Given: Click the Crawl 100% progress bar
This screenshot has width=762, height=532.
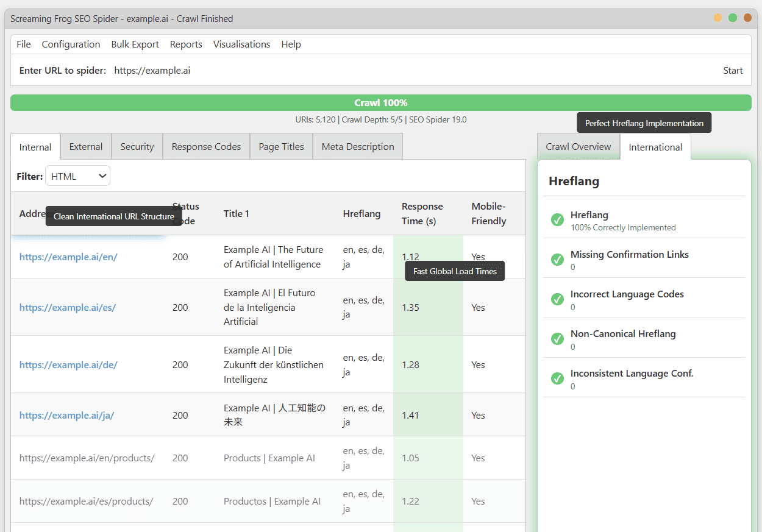Looking at the screenshot, I should click(x=381, y=103).
